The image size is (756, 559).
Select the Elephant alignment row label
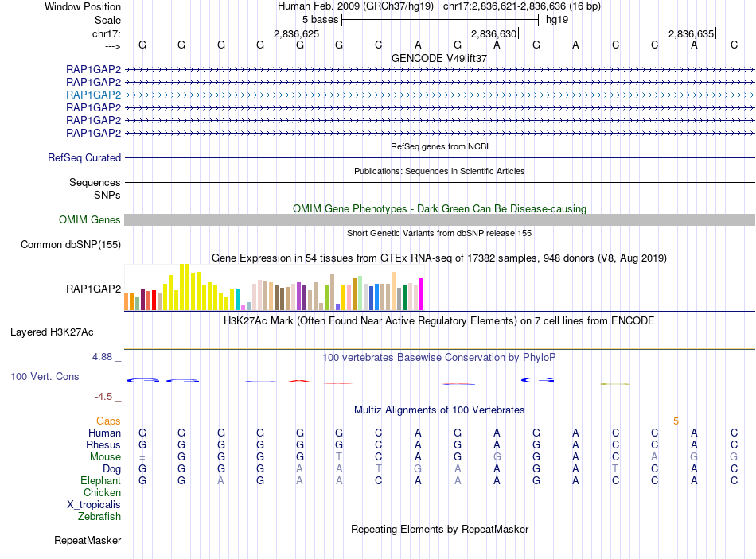point(101,480)
